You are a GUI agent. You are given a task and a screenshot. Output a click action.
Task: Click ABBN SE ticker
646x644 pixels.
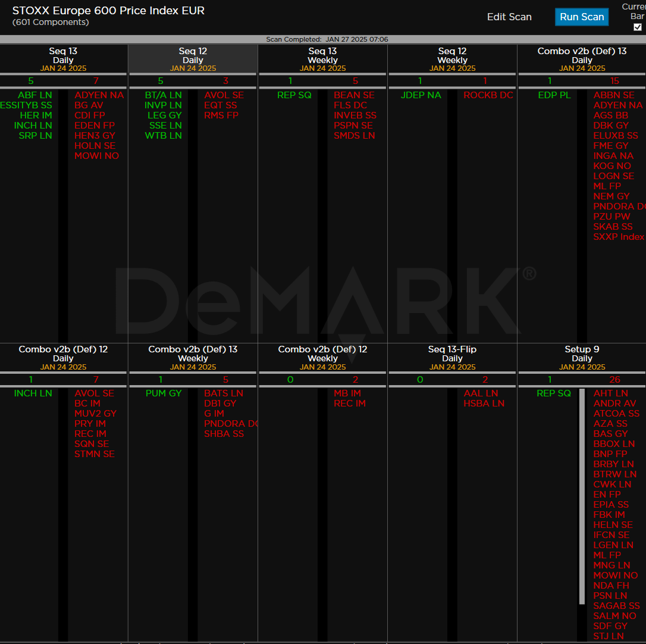pyautogui.click(x=614, y=95)
